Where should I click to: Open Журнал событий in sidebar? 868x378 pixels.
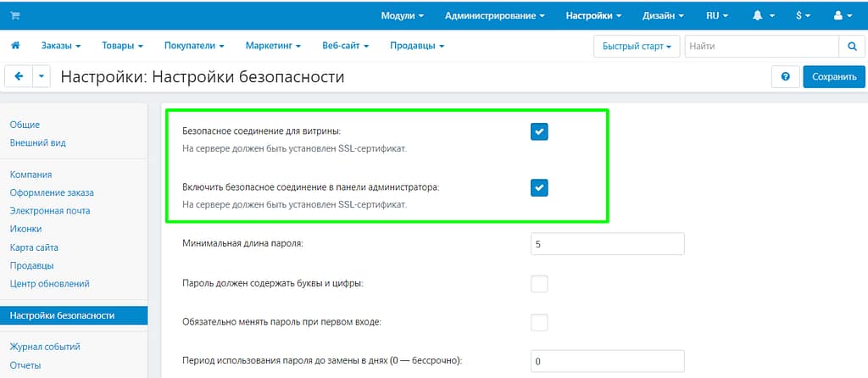click(x=45, y=347)
